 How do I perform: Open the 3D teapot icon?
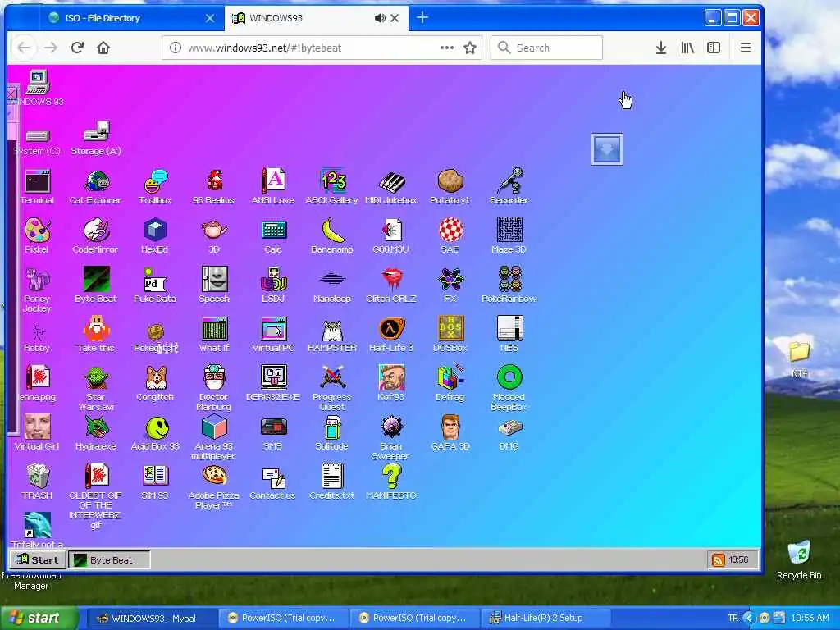tap(214, 236)
